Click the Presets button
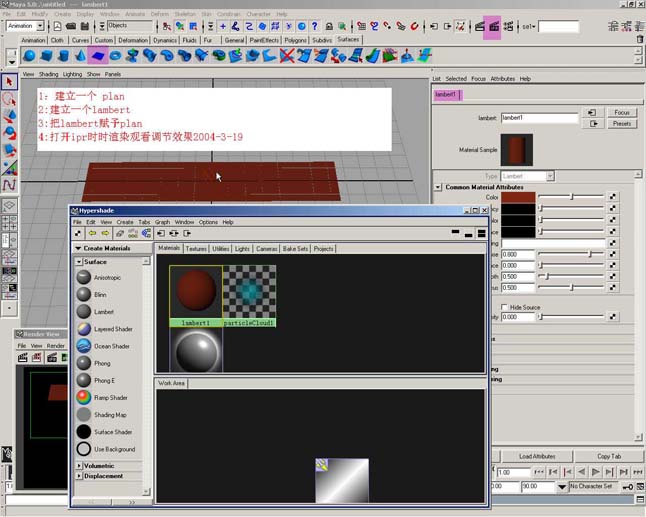The image size is (646, 517). tap(622, 124)
